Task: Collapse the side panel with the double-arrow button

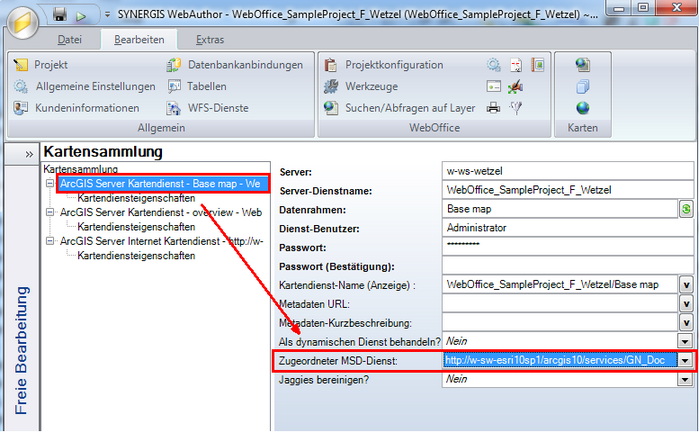Action: [x=30, y=155]
